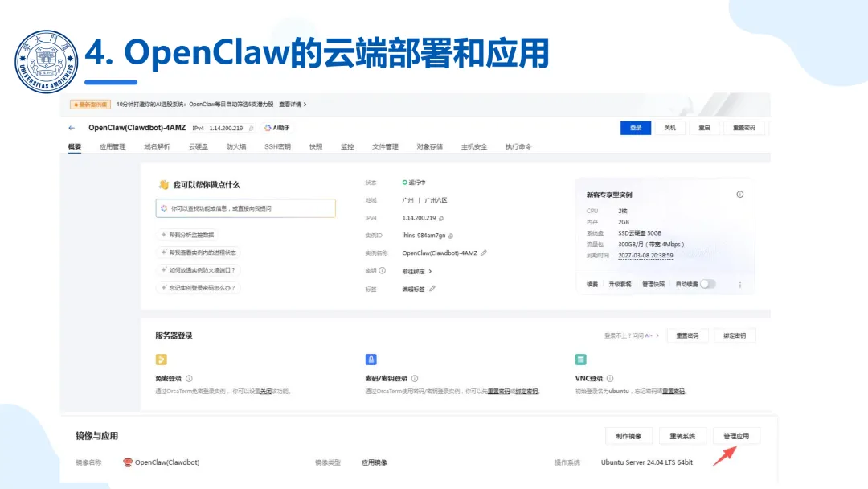Click the yellow 免密登录 terminal icon
Viewport: 868px width, 489px height.
click(x=161, y=360)
